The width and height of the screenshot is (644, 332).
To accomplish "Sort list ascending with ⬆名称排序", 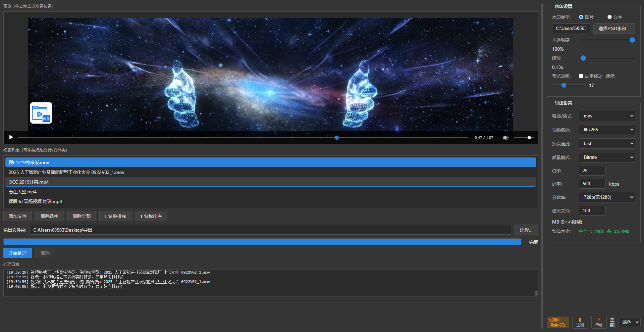I will [x=151, y=216].
